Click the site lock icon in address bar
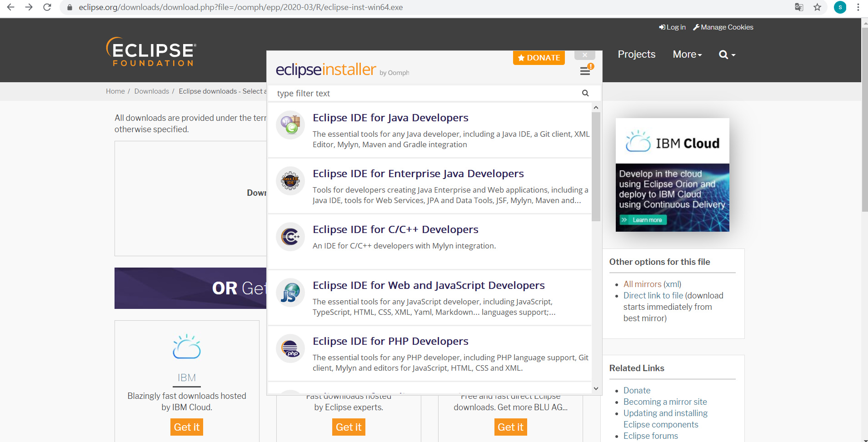The image size is (868, 442). 70,7
